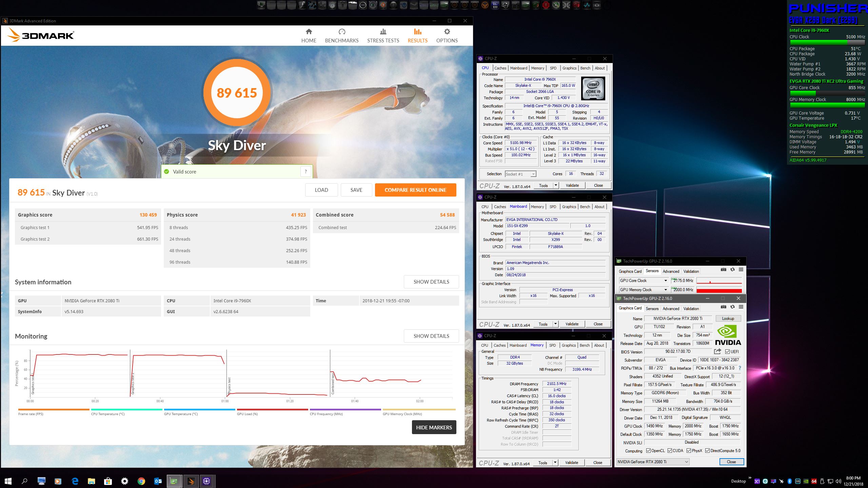The width and height of the screenshot is (868, 488).
Task: Click the Bus Interface question mark icon
Action: click(x=739, y=368)
